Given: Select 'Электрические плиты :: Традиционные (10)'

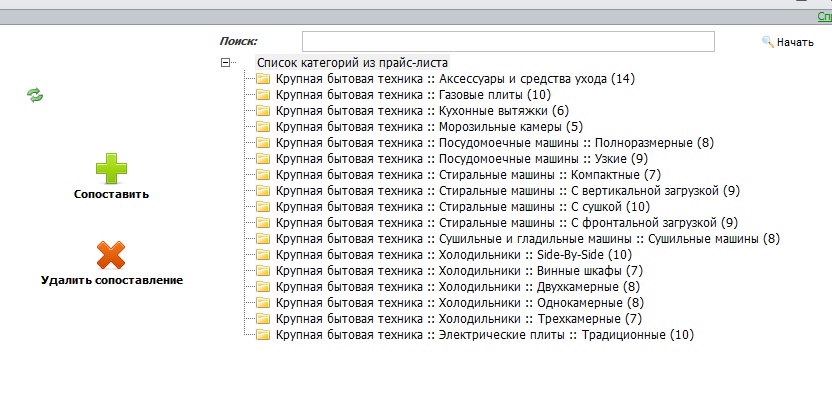Looking at the screenshot, I should [485, 335].
